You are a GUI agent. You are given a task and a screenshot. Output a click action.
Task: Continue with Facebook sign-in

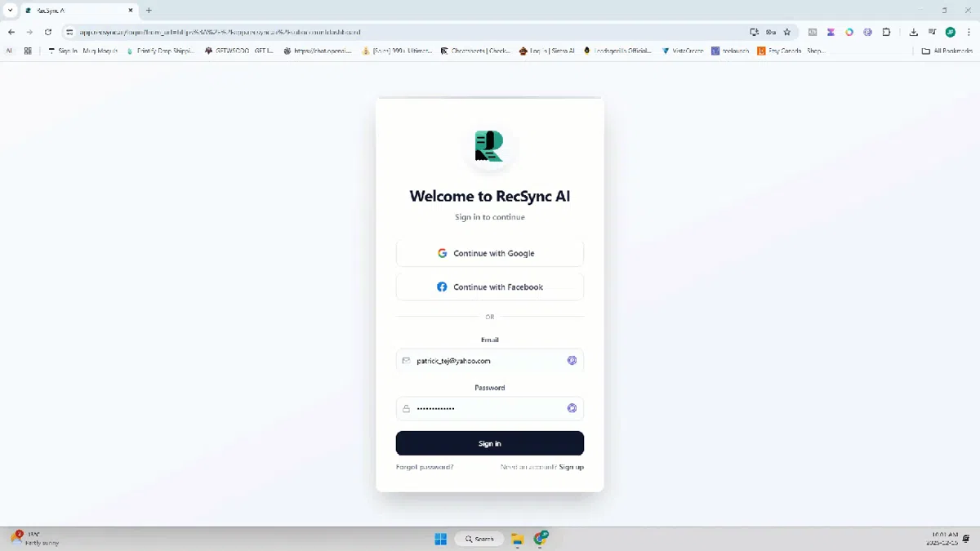pyautogui.click(x=490, y=287)
